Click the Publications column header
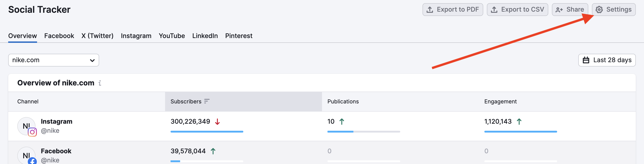This screenshot has height=164, width=644. [x=343, y=101]
